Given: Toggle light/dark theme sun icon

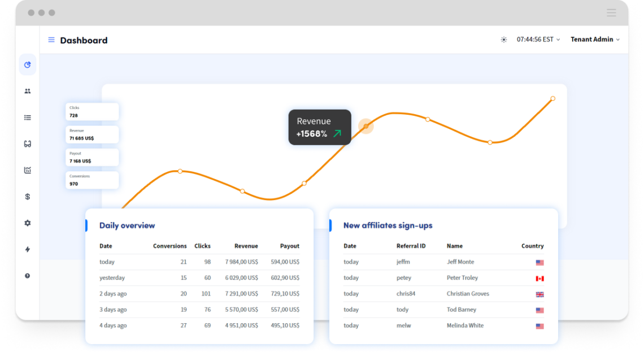Looking at the screenshot, I should [504, 40].
